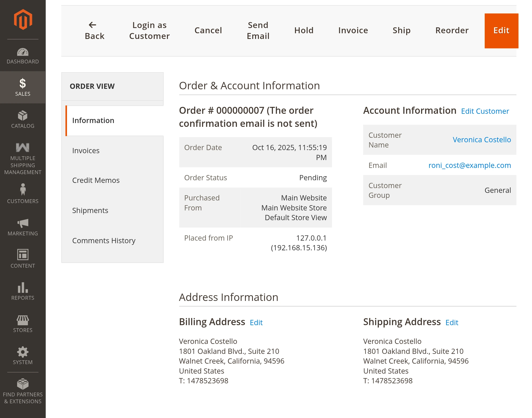Open roni_cost@example.com email link

(x=469, y=166)
